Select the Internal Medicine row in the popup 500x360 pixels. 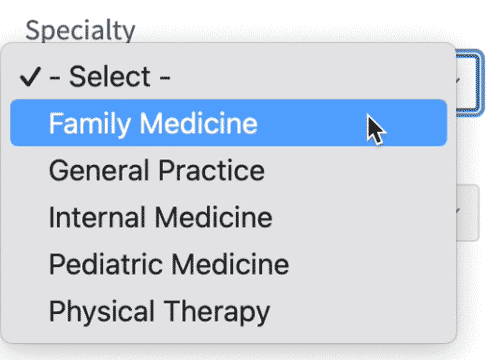228,217
